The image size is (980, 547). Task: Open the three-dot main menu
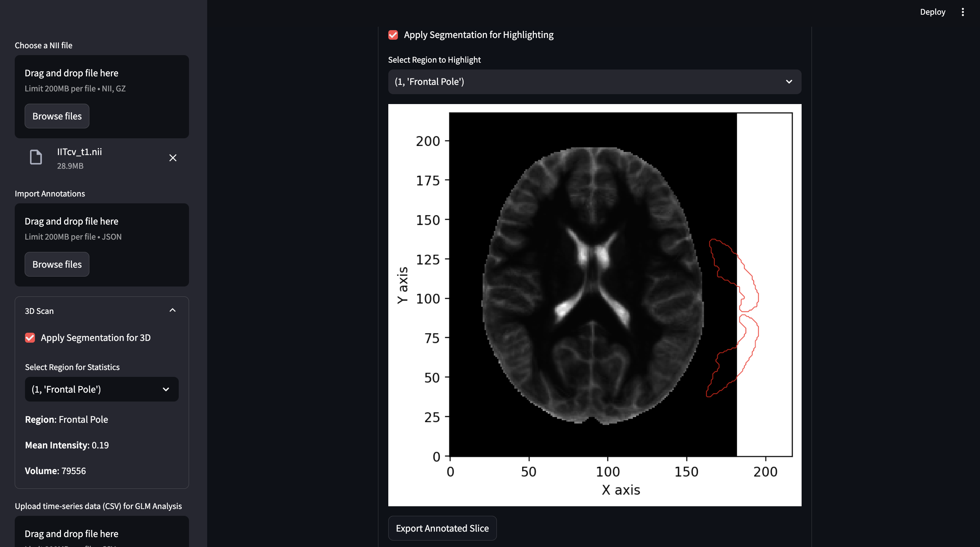[963, 12]
